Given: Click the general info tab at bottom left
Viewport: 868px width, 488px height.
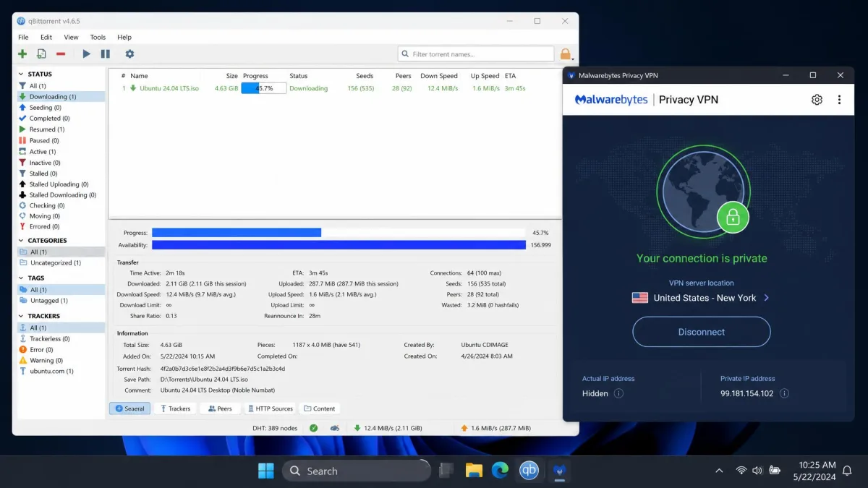Looking at the screenshot, I should (x=130, y=408).
